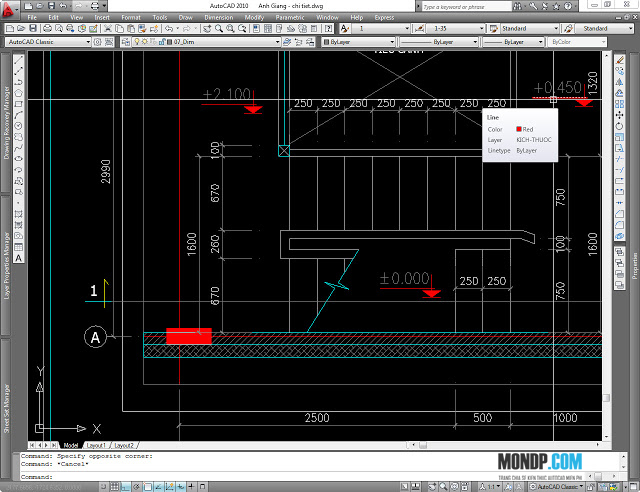640x492 pixels.
Task: Toggle Object Snap Tracking in status bar
Action: pyautogui.click(x=159, y=487)
